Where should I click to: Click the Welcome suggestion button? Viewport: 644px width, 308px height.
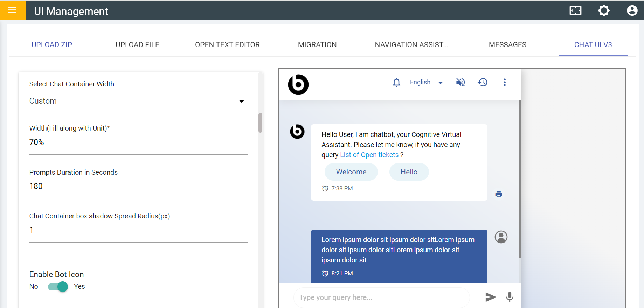point(351,172)
